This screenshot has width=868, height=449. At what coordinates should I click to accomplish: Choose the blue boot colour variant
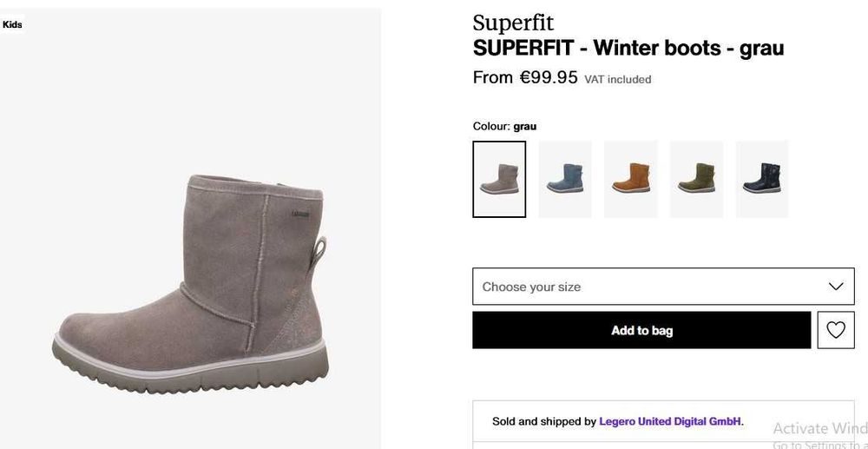[x=565, y=179]
